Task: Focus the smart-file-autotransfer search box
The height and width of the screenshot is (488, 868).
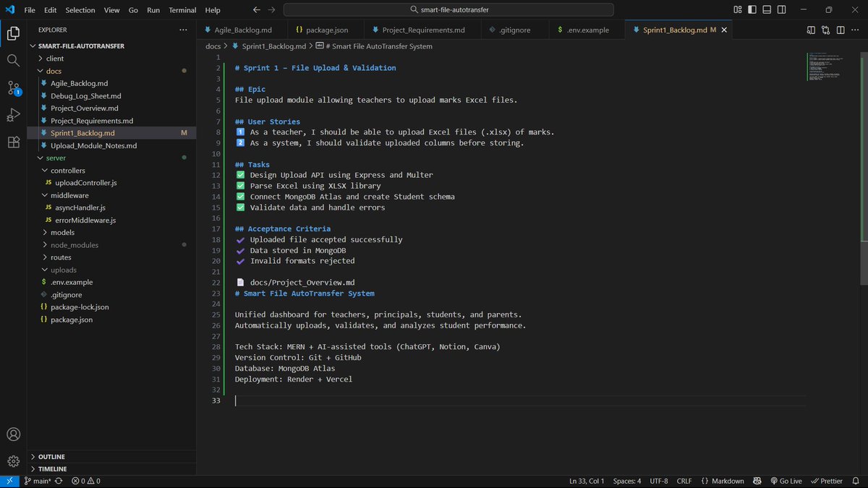Action: point(448,10)
